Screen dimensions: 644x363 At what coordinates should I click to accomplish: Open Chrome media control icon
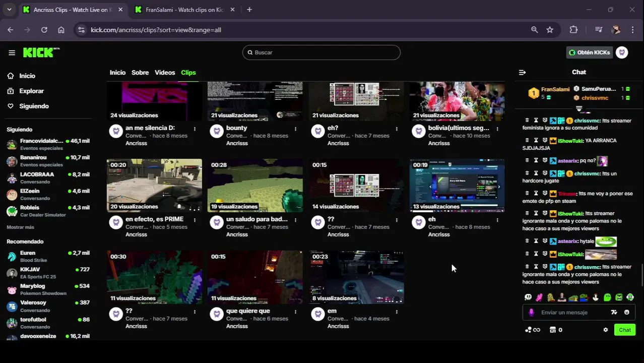coord(599,30)
